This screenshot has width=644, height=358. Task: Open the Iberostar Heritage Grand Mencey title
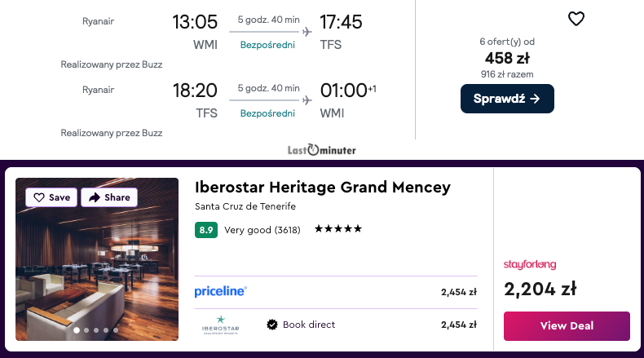(x=322, y=188)
